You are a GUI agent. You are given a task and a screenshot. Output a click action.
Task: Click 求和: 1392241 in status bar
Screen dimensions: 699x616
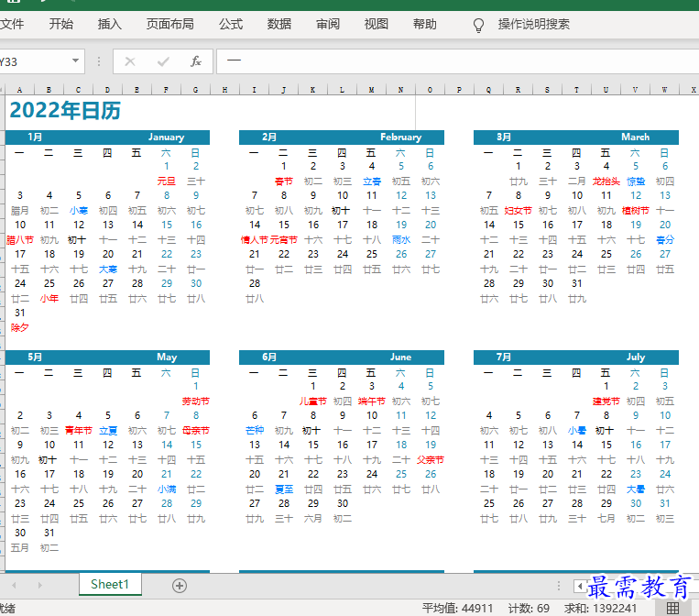[600, 609]
